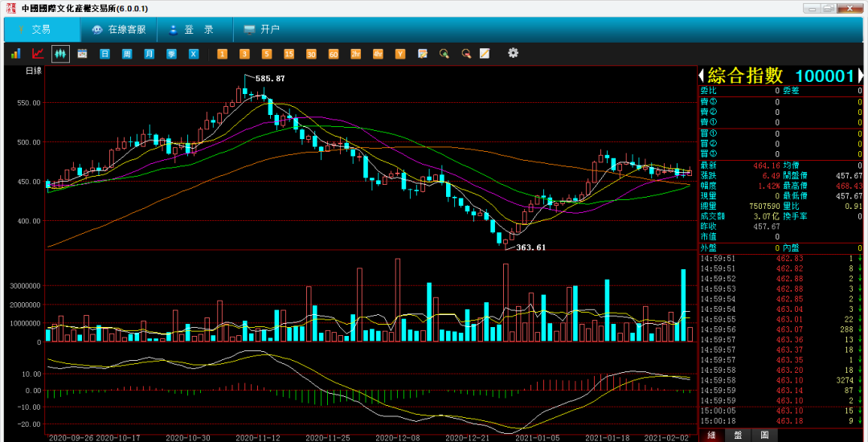The width and height of the screenshot is (868, 442).
Task: Click the orange Y interval icon
Action: (x=399, y=54)
